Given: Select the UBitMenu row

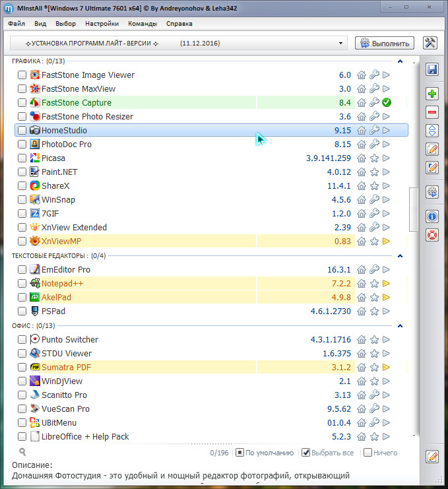Looking at the screenshot, I should [211, 422].
